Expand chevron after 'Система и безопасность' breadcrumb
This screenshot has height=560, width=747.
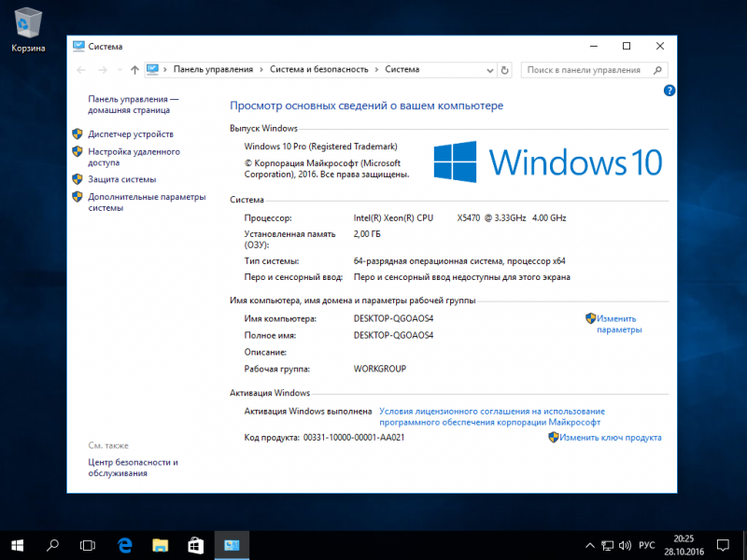(x=376, y=70)
